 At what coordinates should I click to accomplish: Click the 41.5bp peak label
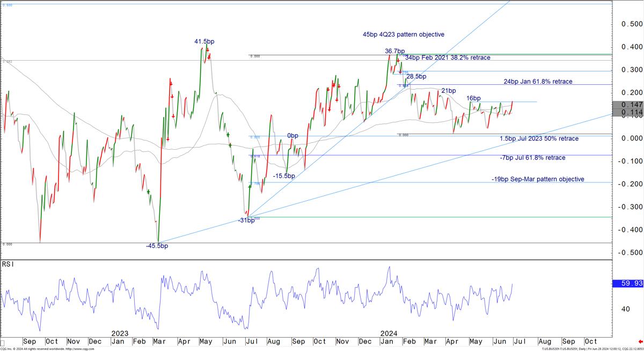coord(205,41)
